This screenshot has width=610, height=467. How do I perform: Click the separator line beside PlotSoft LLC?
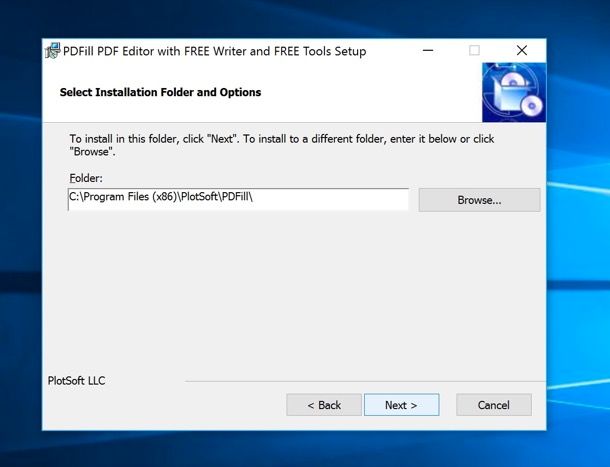pos(360,381)
